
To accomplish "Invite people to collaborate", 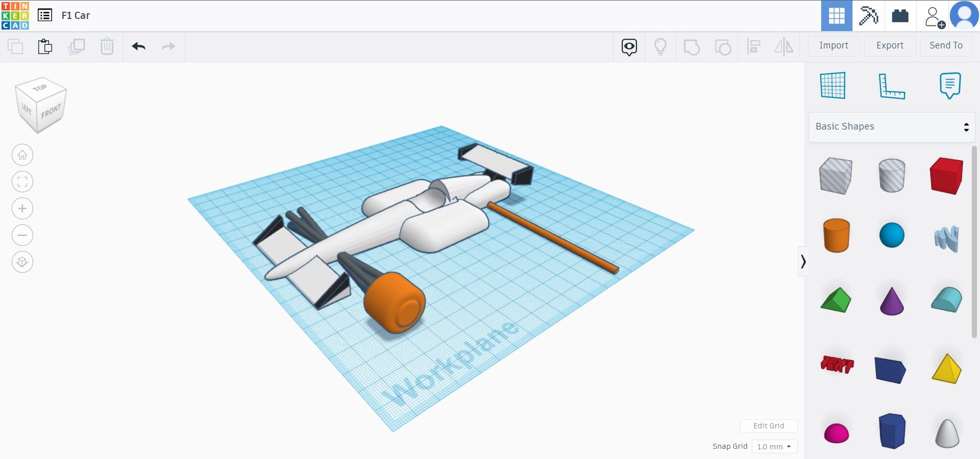I will point(935,17).
